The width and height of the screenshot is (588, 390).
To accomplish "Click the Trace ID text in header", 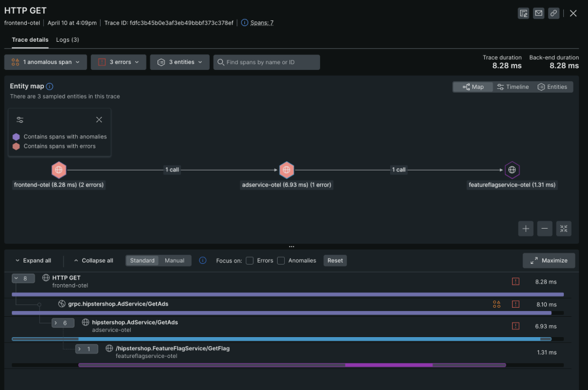I will pyautogui.click(x=169, y=23).
